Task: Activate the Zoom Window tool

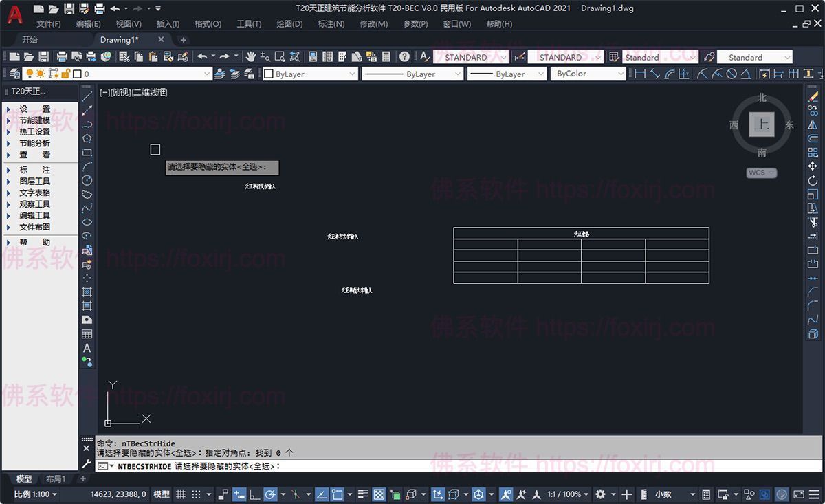Action: coord(280,56)
